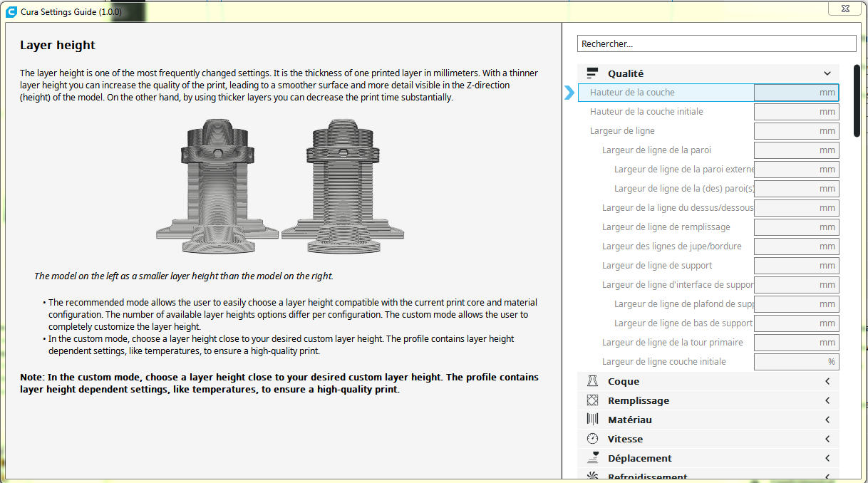Click the Matériau category icon
868x483 pixels.
[x=592, y=420]
